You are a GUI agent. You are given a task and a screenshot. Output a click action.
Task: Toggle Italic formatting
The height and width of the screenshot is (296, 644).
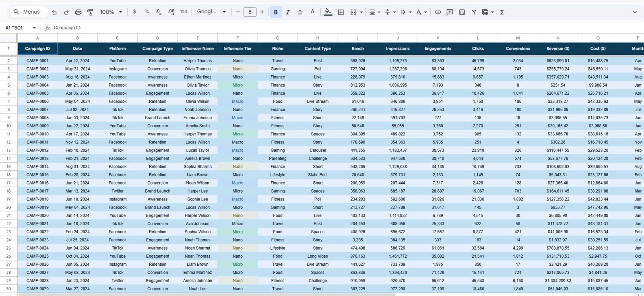[288, 12]
